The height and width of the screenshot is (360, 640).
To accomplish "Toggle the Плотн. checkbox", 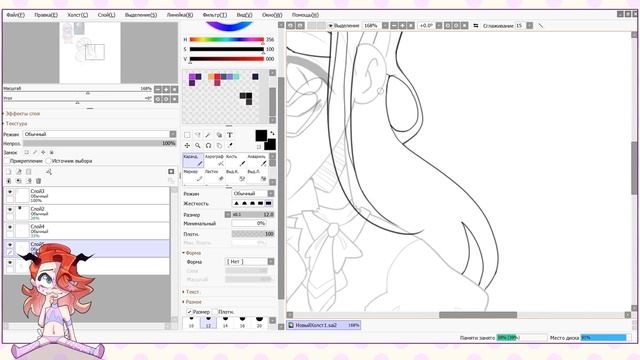I will pyautogui.click(x=215, y=311).
